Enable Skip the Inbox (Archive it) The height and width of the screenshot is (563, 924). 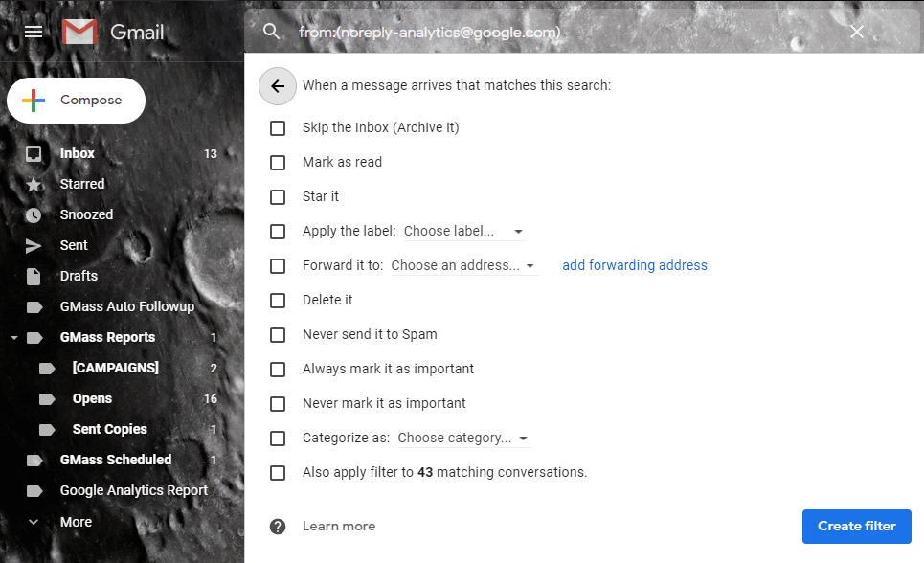(x=278, y=127)
